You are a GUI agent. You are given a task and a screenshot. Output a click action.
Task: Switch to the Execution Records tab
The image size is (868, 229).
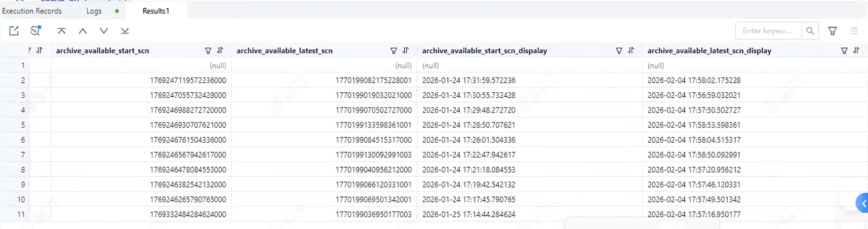(x=32, y=11)
